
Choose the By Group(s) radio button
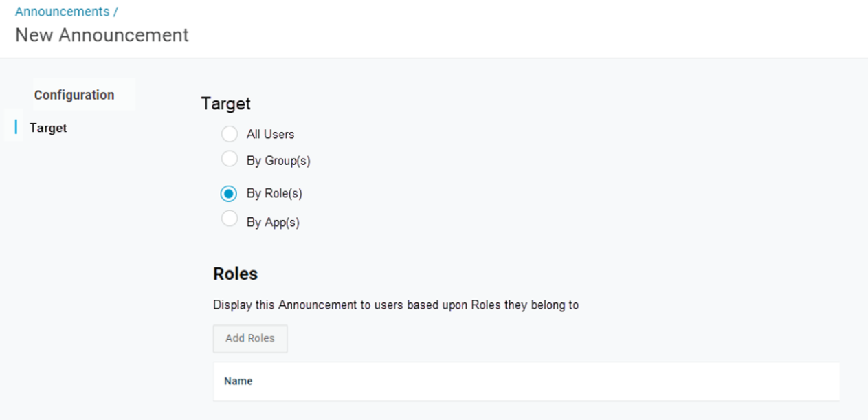(x=230, y=159)
